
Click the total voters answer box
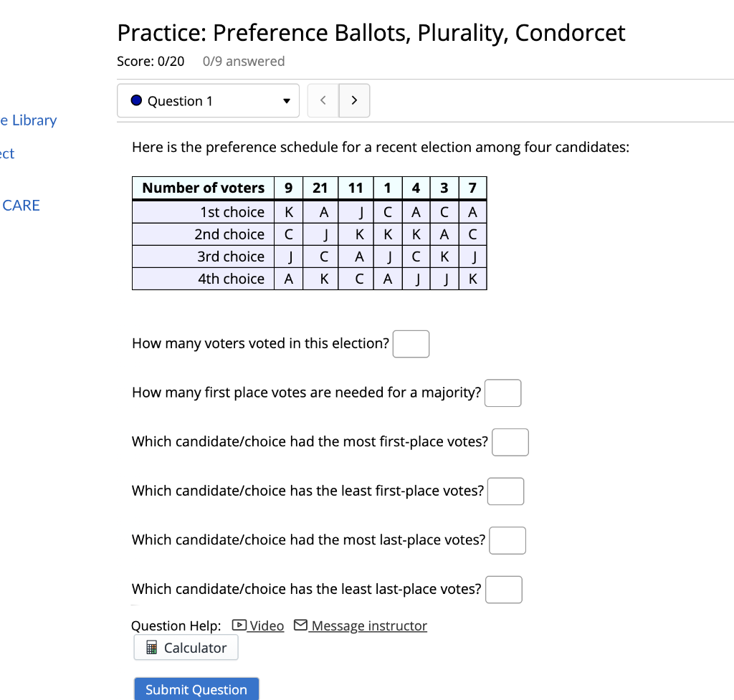tap(411, 344)
